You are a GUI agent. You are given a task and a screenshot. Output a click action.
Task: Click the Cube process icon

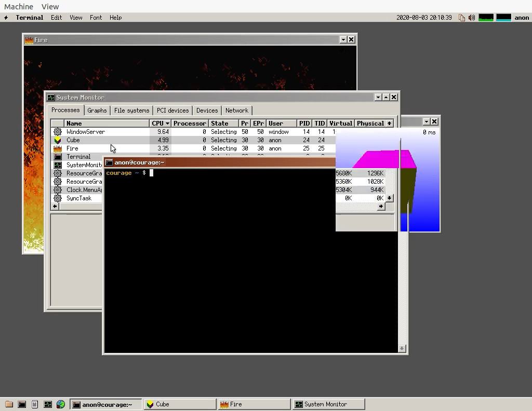click(x=58, y=140)
